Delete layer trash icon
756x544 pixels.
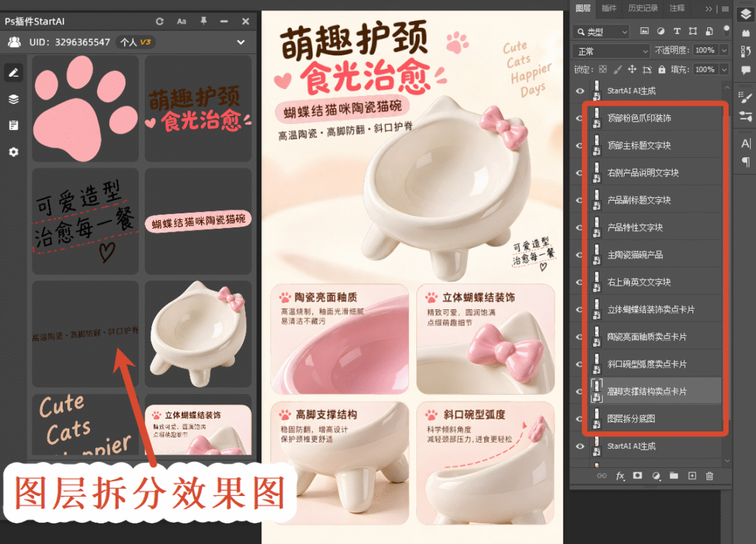[709, 476]
